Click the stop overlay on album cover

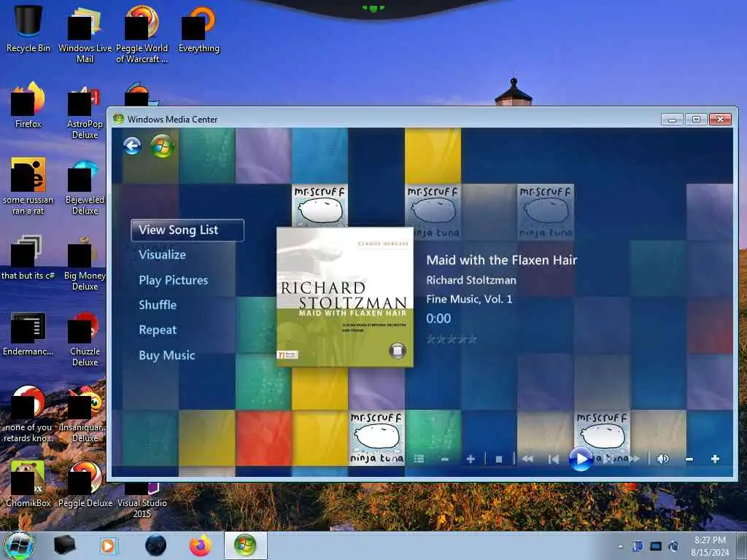coord(397,351)
